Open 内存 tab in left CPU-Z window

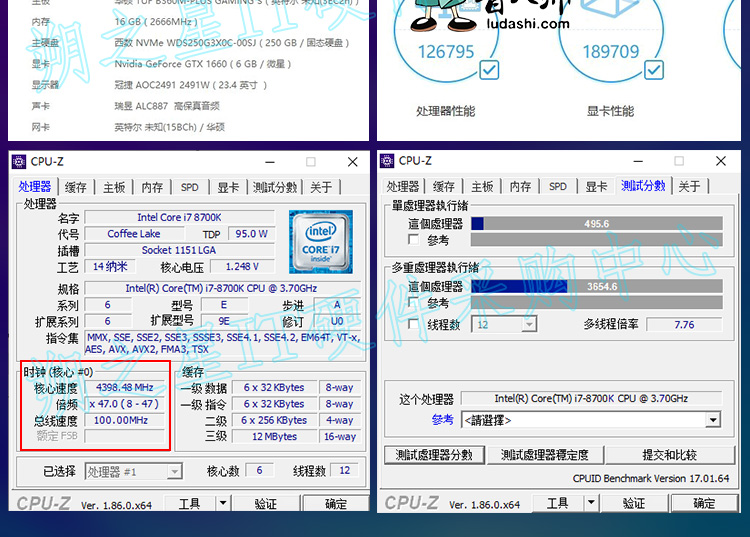tap(152, 187)
